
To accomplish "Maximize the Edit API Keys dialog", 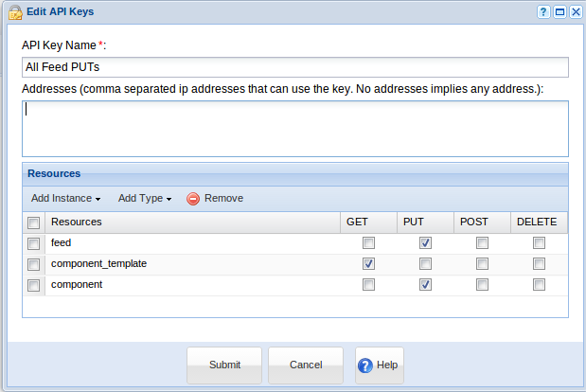I will [x=559, y=11].
